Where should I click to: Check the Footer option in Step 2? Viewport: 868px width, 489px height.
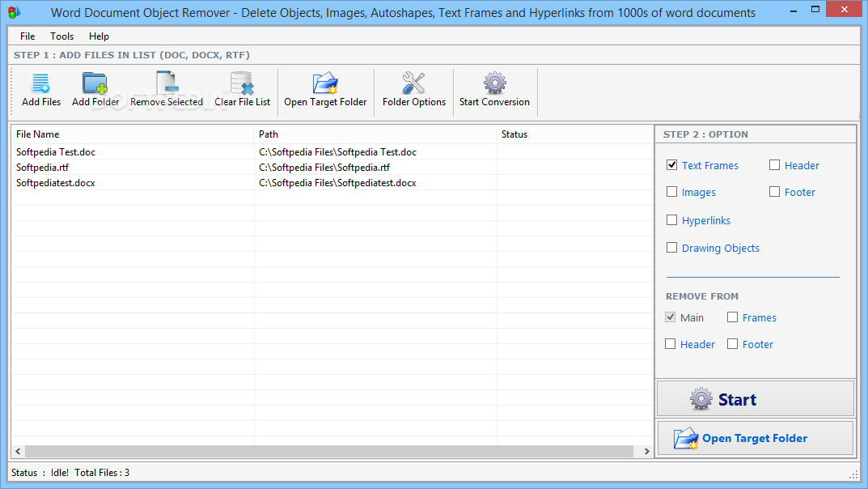coord(774,192)
